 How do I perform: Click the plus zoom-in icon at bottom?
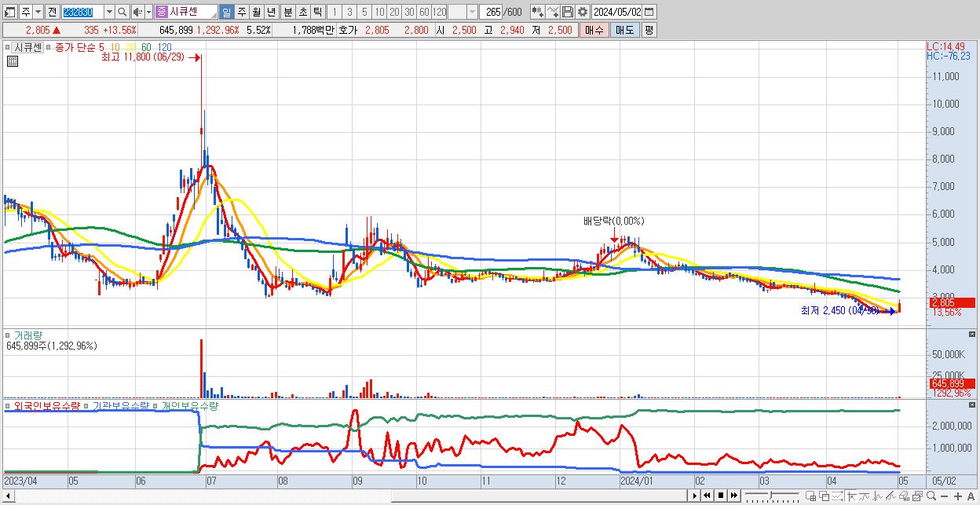(x=958, y=496)
